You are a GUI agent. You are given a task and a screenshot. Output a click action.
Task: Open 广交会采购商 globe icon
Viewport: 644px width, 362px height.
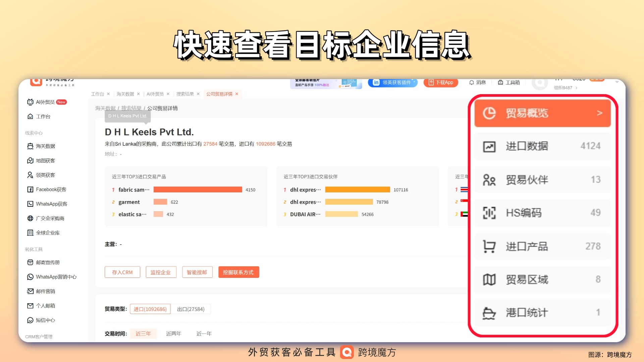(x=30, y=218)
